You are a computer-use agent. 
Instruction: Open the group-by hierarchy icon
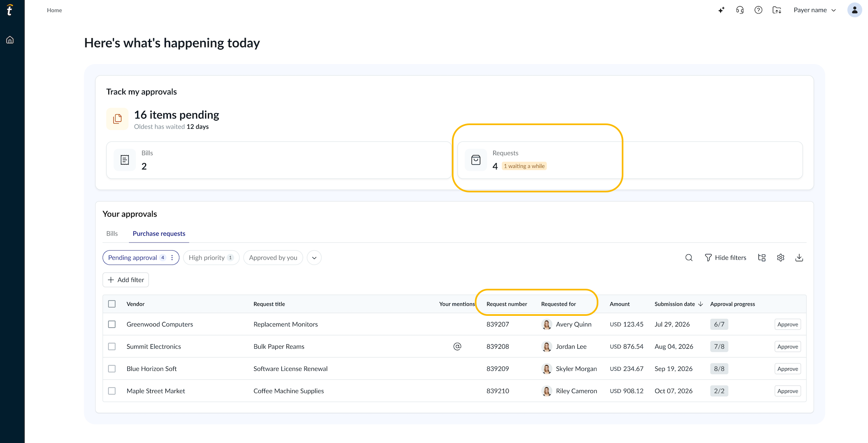click(x=762, y=258)
